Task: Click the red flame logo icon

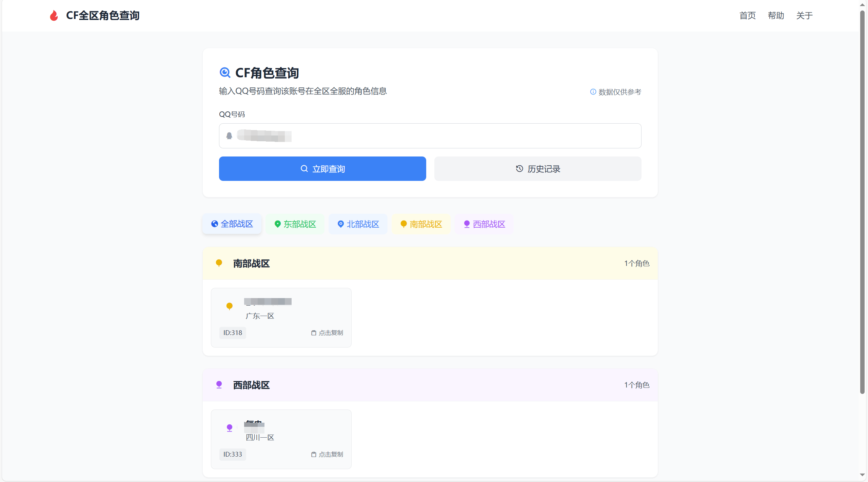Action: pyautogui.click(x=54, y=16)
